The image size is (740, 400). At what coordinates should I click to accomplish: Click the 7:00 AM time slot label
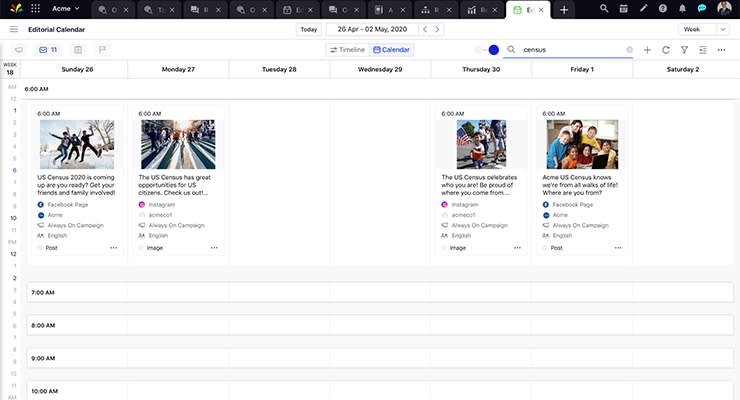tap(43, 292)
